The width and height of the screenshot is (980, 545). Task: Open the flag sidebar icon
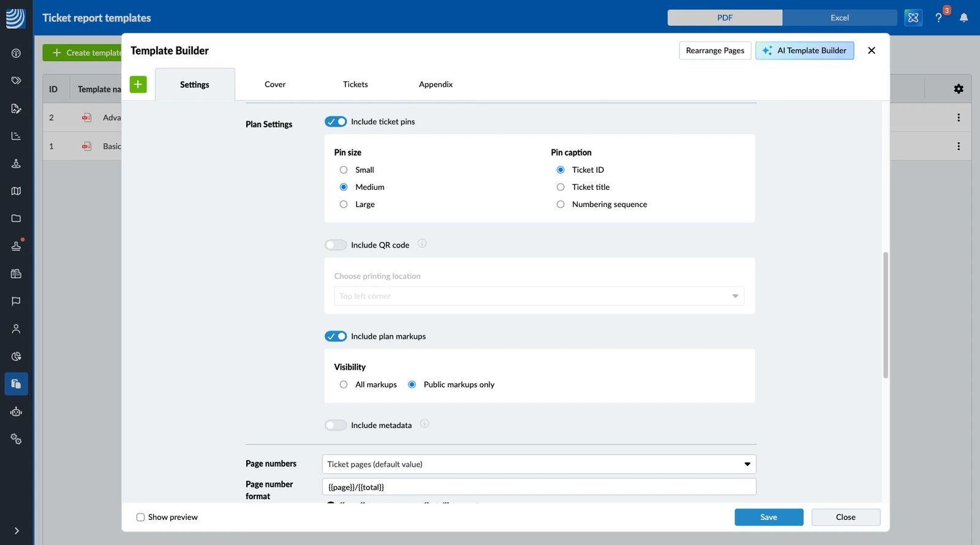(x=16, y=301)
